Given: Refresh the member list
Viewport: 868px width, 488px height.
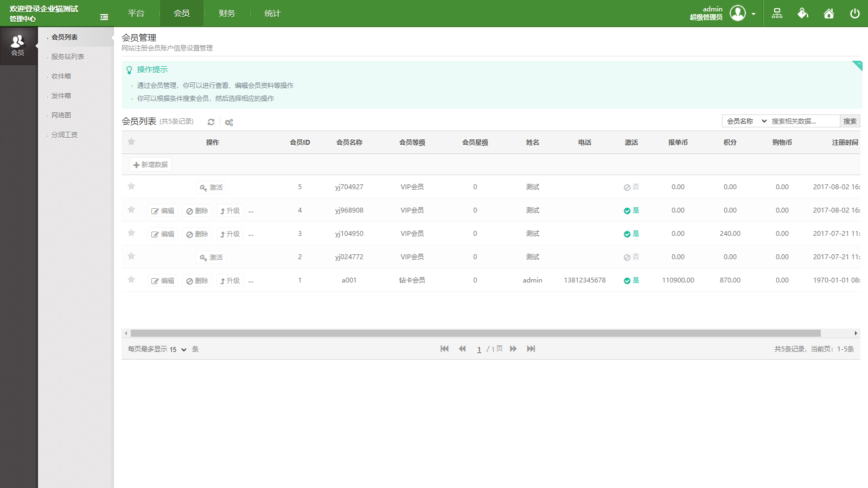Looking at the screenshot, I should tap(211, 122).
